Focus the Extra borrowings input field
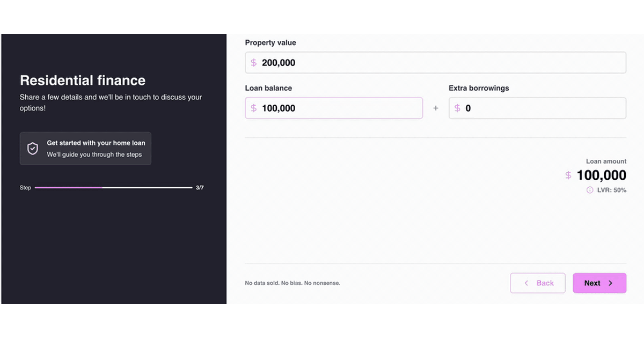 point(537,108)
